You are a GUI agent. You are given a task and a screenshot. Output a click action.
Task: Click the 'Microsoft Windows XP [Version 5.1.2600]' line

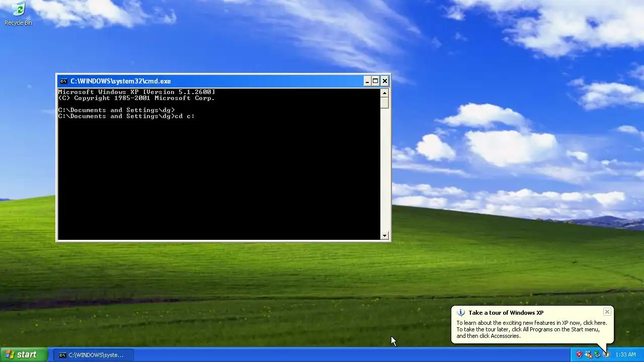click(136, 92)
